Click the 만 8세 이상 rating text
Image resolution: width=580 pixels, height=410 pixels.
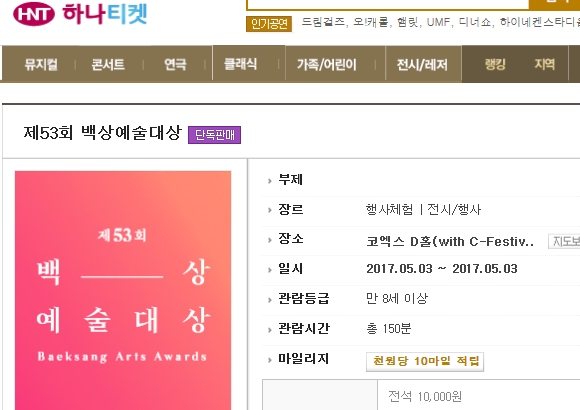click(397, 298)
